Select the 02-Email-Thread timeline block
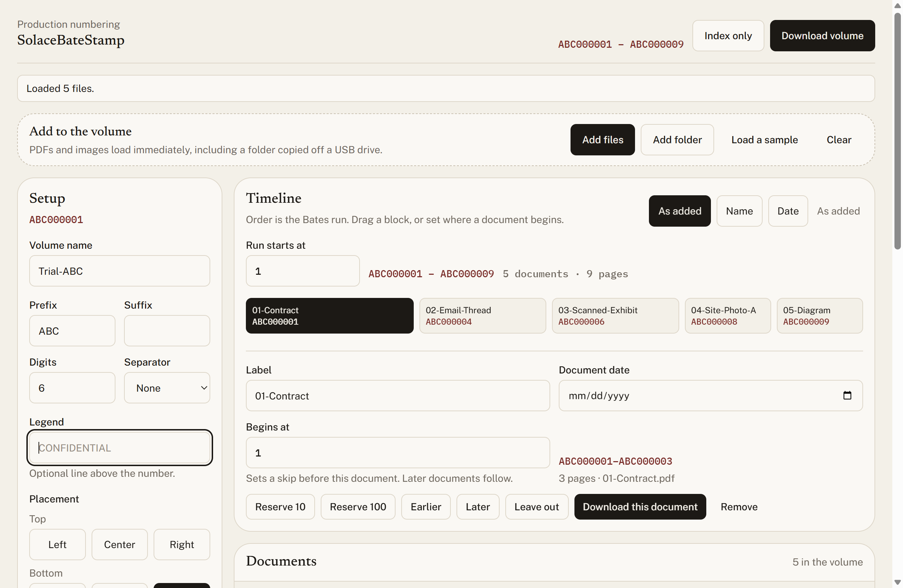Image resolution: width=903 pixels, height=588 pixels. pyautogui.click(x=483, y=316)
